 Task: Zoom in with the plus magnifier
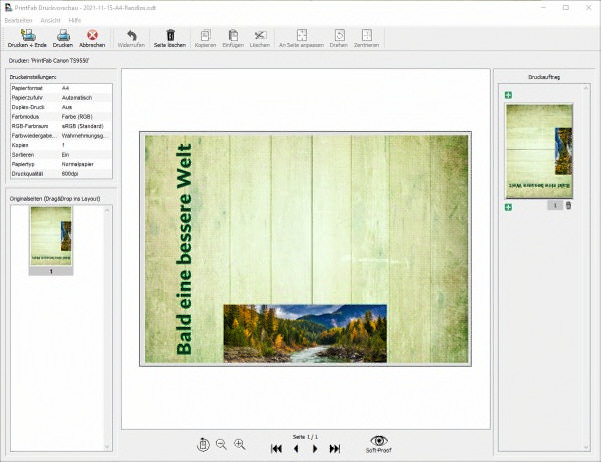pyautogui.click(x=239, y=444)
